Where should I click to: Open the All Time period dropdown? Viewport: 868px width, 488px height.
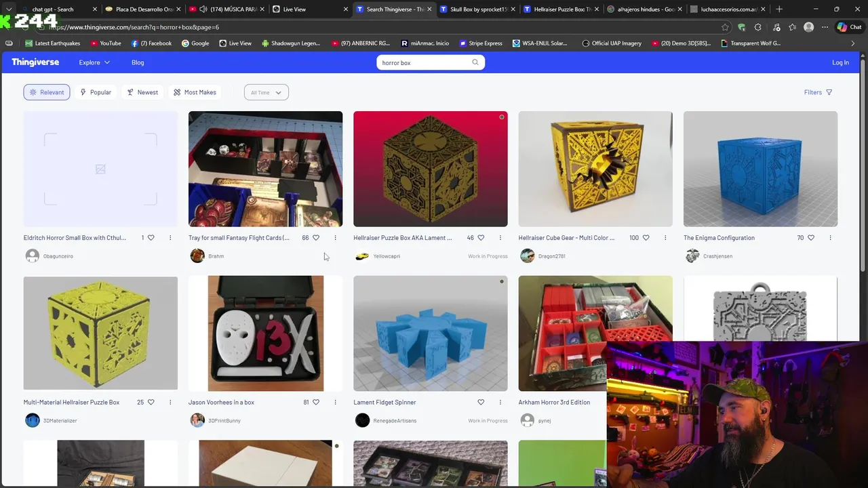coord(266,92)
